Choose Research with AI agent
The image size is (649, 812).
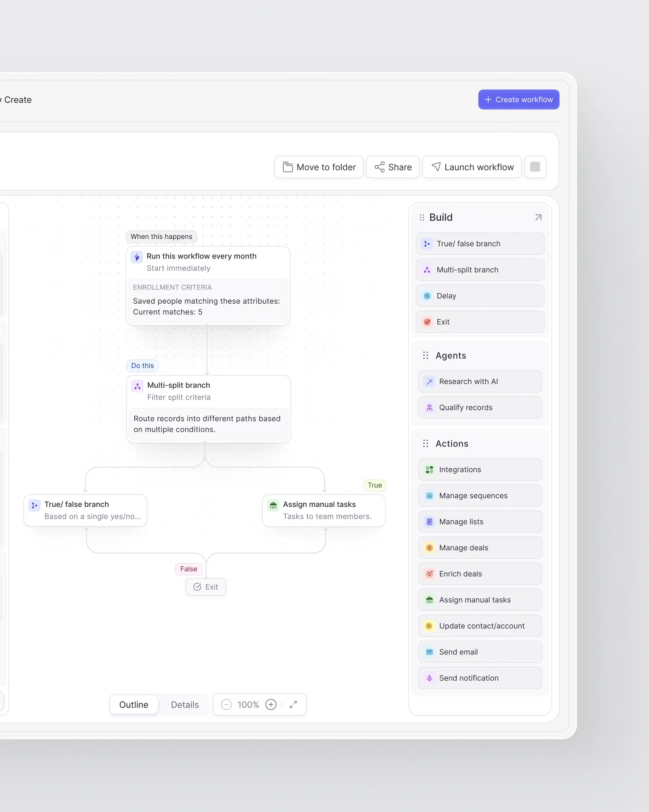click(480, 381)
